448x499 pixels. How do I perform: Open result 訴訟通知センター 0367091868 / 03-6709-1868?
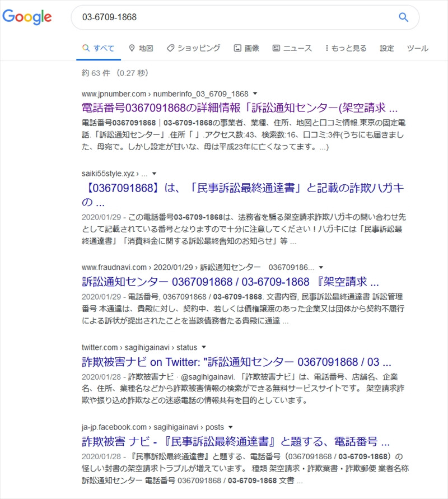(x=230, y=282)
